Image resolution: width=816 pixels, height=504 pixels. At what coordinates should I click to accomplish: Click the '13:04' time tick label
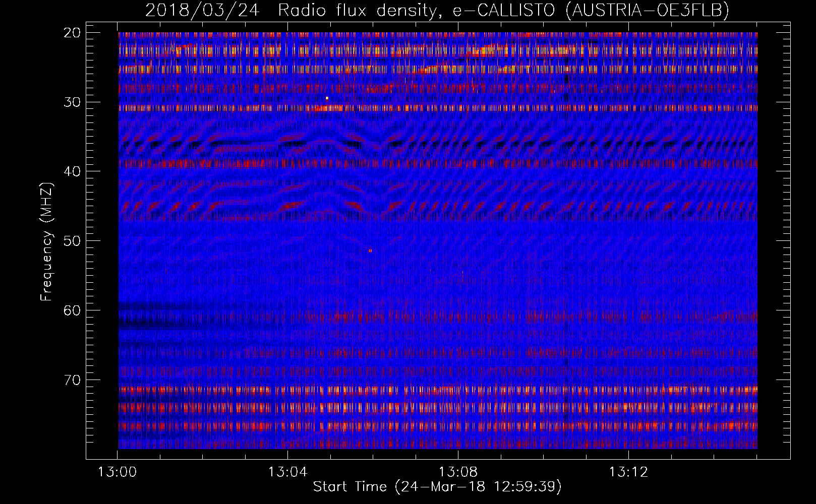click(x=287, y=472)
